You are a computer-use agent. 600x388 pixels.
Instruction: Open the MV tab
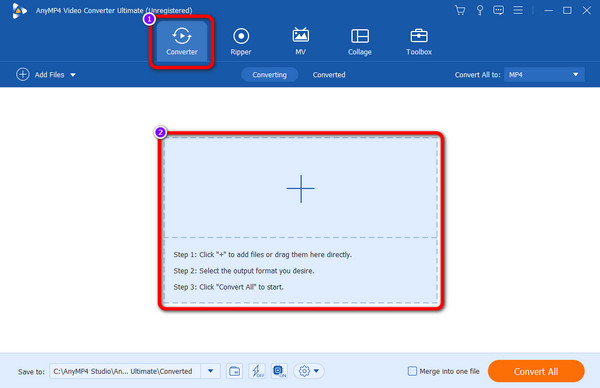300,41
